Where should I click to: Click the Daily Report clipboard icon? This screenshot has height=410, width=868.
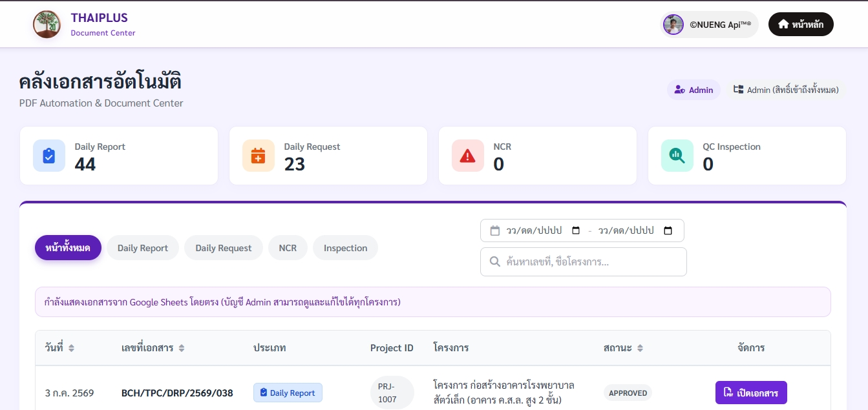click(49, 156)
